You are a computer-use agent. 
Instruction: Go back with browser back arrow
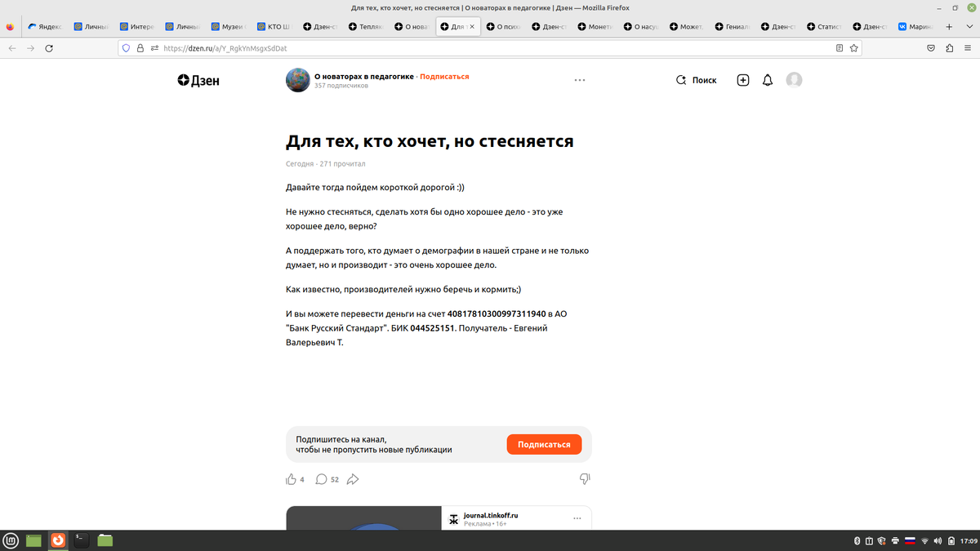(x=11, y=48)
